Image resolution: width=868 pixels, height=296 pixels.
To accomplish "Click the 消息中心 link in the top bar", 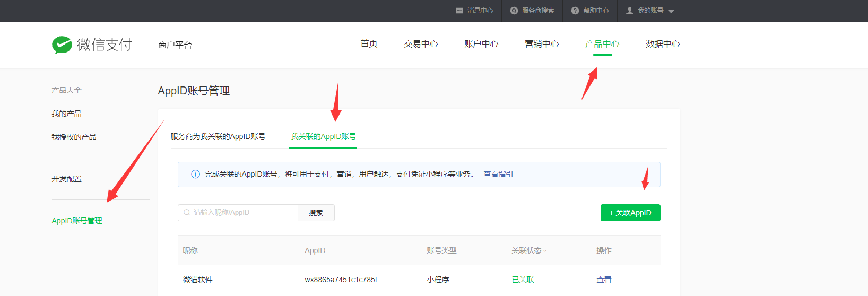I will [x=480, y=11].
